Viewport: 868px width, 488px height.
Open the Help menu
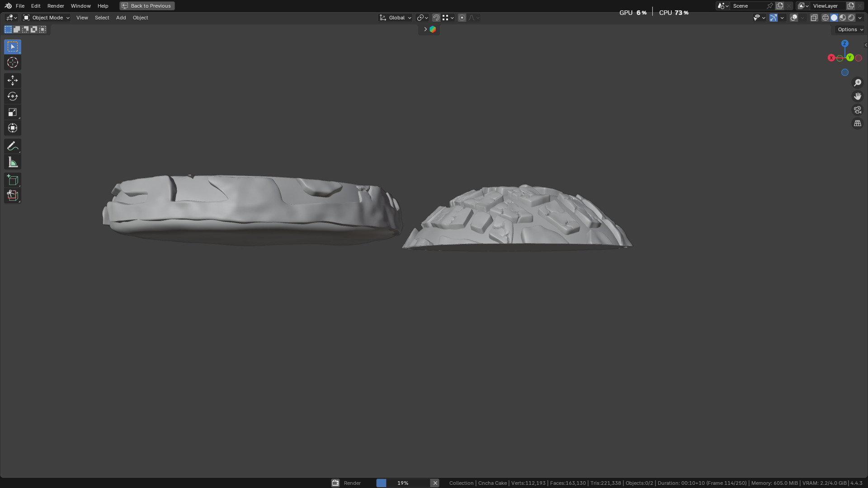(x=103, y=6)
